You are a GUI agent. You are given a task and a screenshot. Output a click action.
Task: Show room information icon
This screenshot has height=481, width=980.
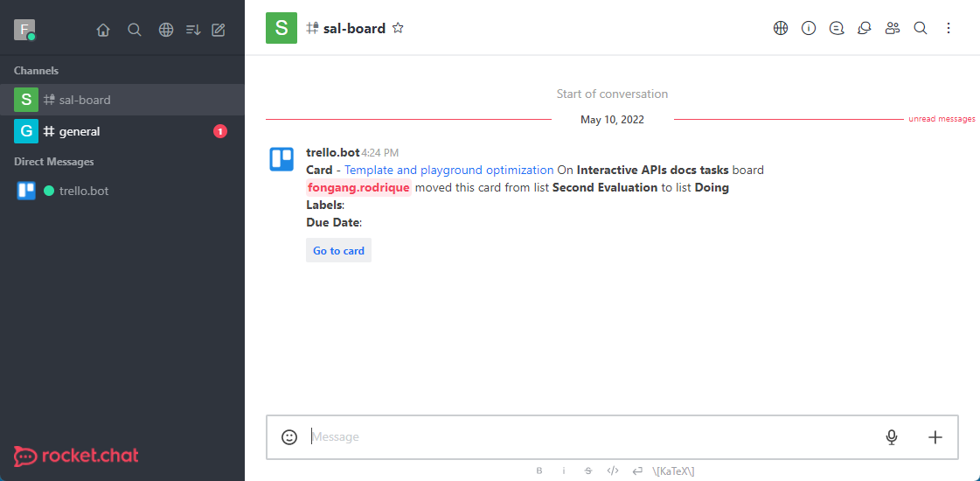809,28
